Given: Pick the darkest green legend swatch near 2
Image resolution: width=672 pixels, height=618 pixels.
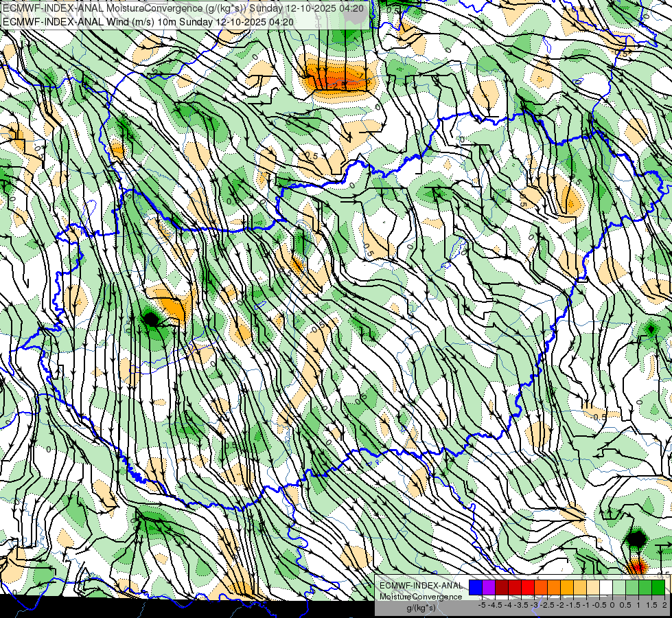Looking at the screenshot, I should click(x=658, y=587).
